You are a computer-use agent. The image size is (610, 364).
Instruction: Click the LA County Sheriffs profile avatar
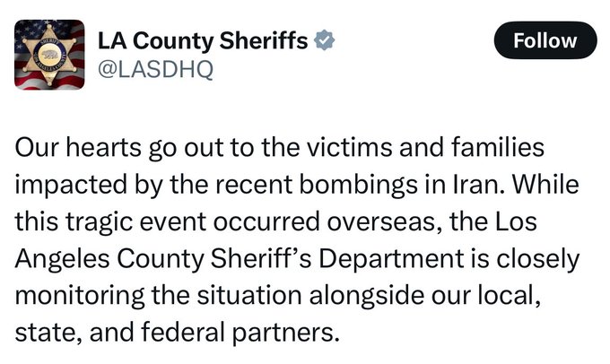tap(51, 55)
